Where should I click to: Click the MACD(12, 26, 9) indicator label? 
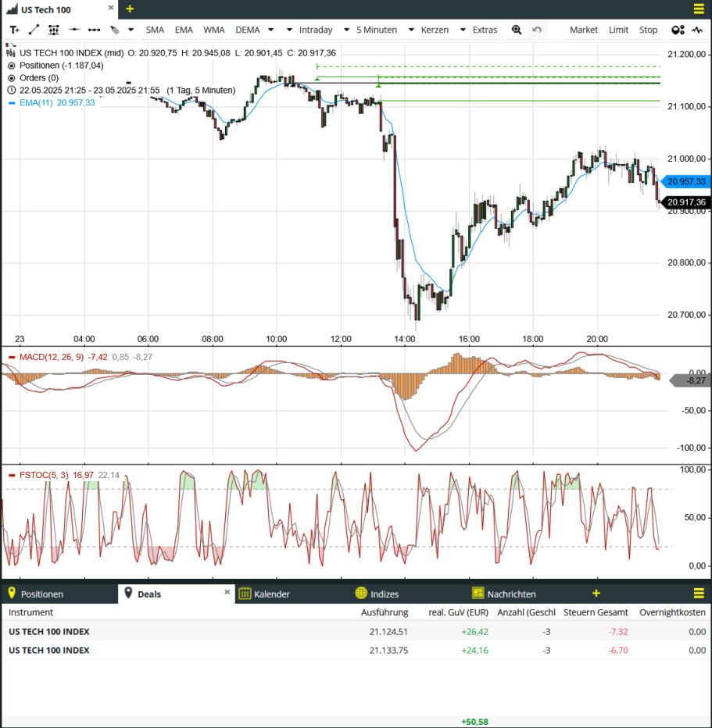[x=52, y=357]
